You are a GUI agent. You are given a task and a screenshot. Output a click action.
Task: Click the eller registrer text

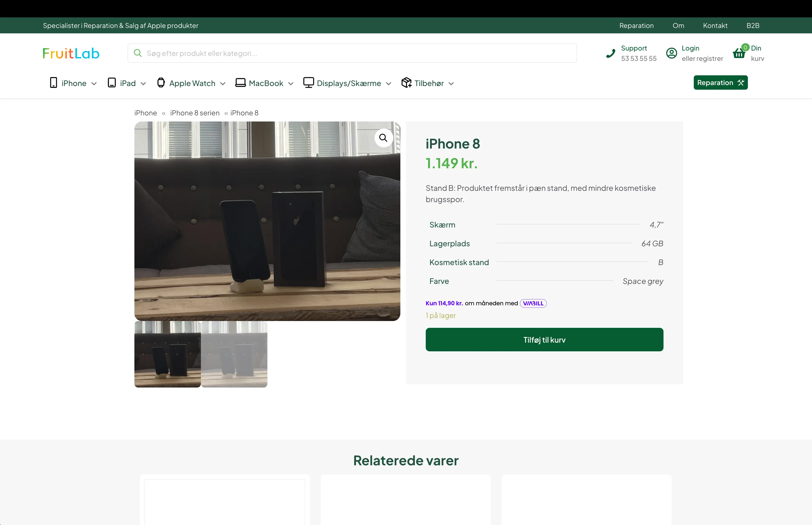[x=702, y=59]
